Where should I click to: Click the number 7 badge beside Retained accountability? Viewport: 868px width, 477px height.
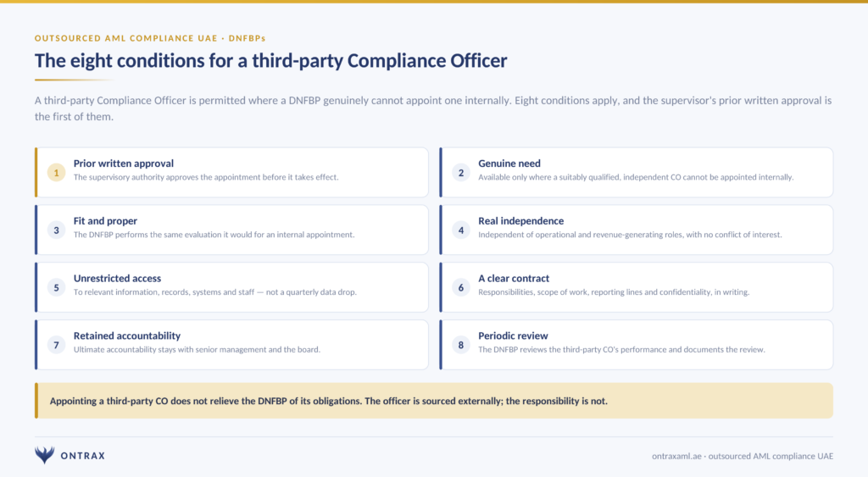[56, 346]
